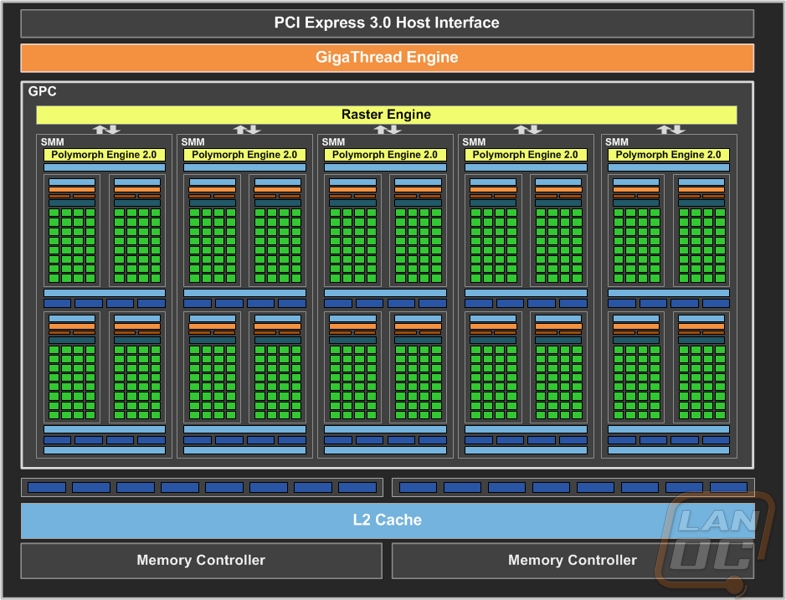Click third SMM's Polymorph Engine 2.0 label
This screenshot has width=786, height=600.
[x=385, y=155]
